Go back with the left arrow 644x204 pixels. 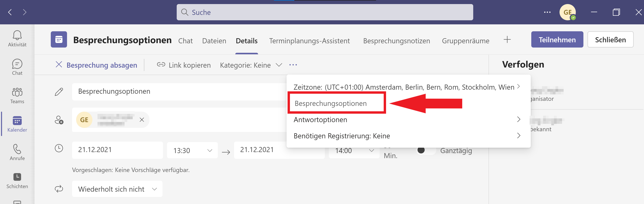(x=10, y=12)
